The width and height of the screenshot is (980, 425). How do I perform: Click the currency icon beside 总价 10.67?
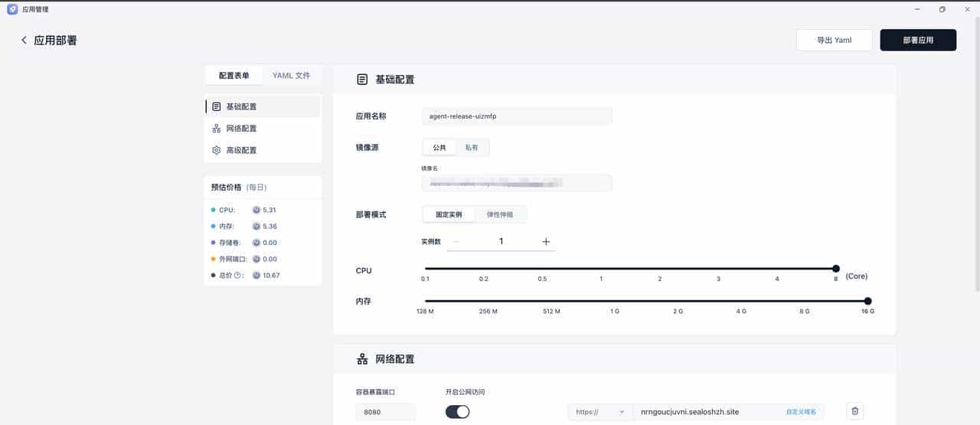(x=256, y=275)
